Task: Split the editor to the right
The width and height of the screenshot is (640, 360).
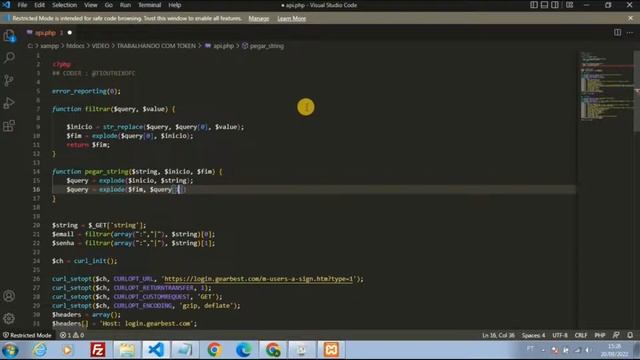Action: [617, 32]
